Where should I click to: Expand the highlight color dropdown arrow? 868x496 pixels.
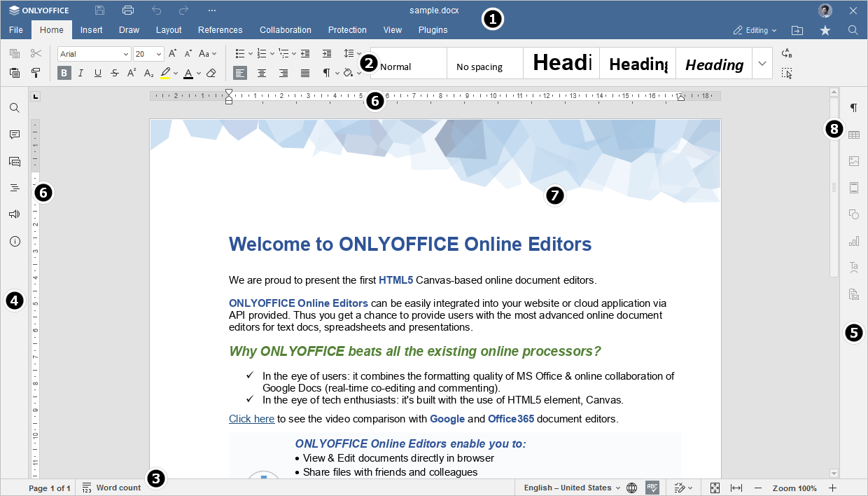[176, 72]
